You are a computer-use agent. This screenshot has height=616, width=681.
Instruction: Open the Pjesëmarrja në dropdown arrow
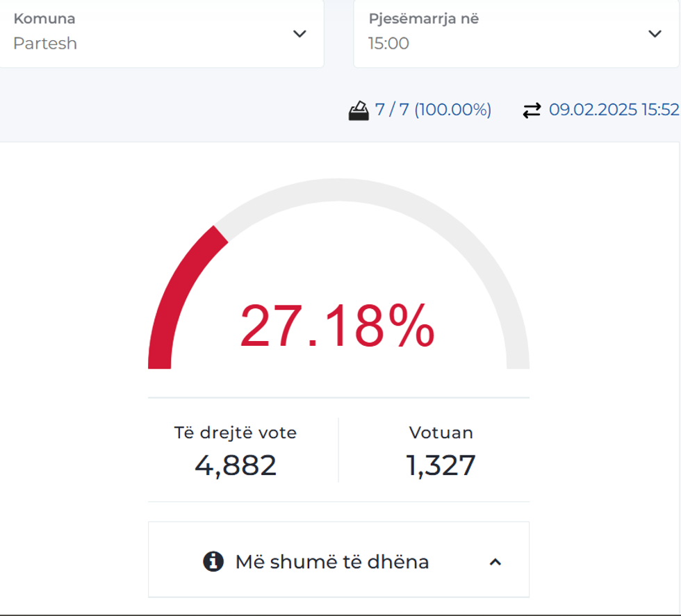click(654, 34)
